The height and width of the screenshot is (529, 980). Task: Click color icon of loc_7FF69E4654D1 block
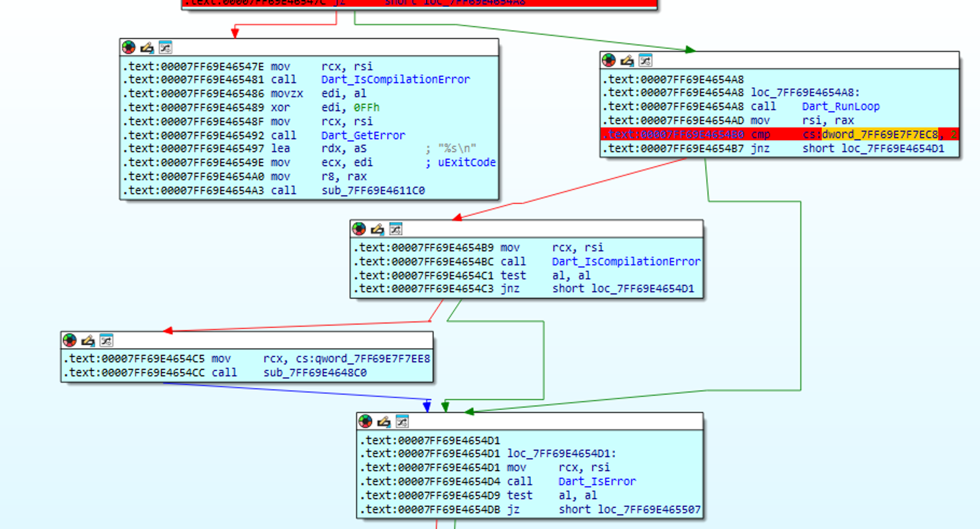[x=366, y=421]
